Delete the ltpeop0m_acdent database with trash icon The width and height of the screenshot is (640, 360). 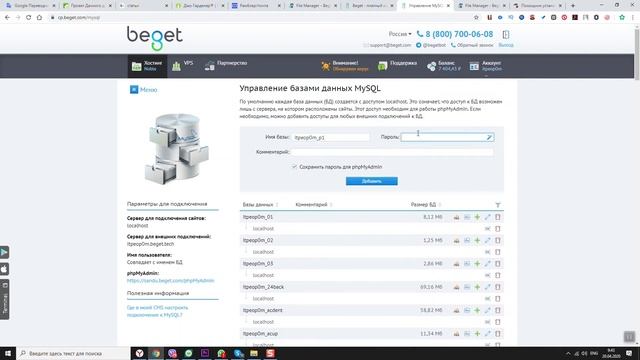[498, 311]
